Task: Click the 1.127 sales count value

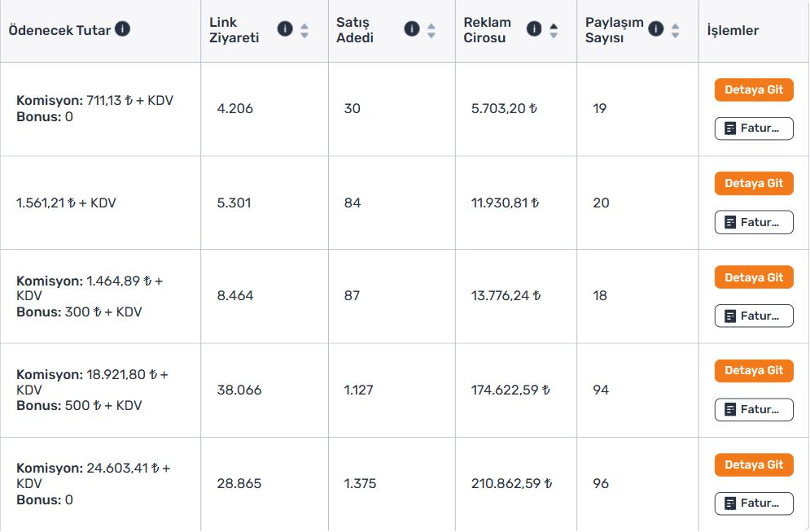Action: tap(358, 390)
